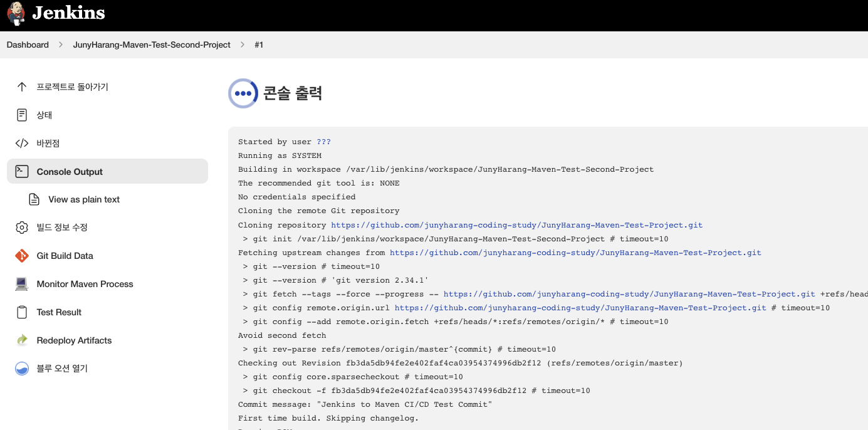Open the Dashboard breadcrumb
This screenshot has width=868, height=430.
[x=28, y=45]
